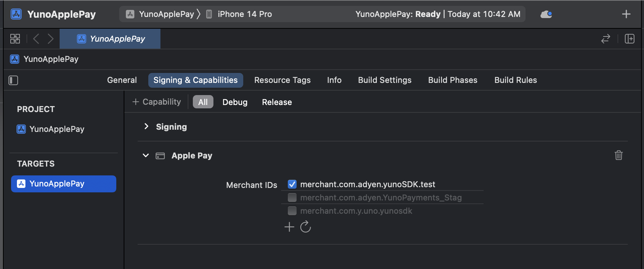Choose run destination iPhone 14 Pro
The width and height of the screenshot is (644, 269).
point(239,14)
